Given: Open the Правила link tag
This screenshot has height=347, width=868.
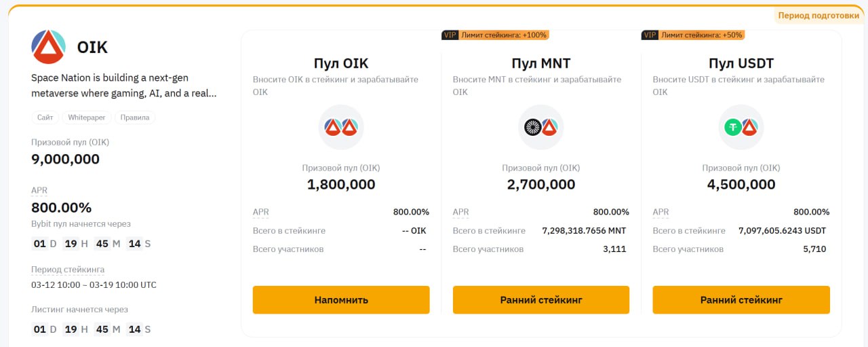Looking at the screenshot, I should pos(135,117).
